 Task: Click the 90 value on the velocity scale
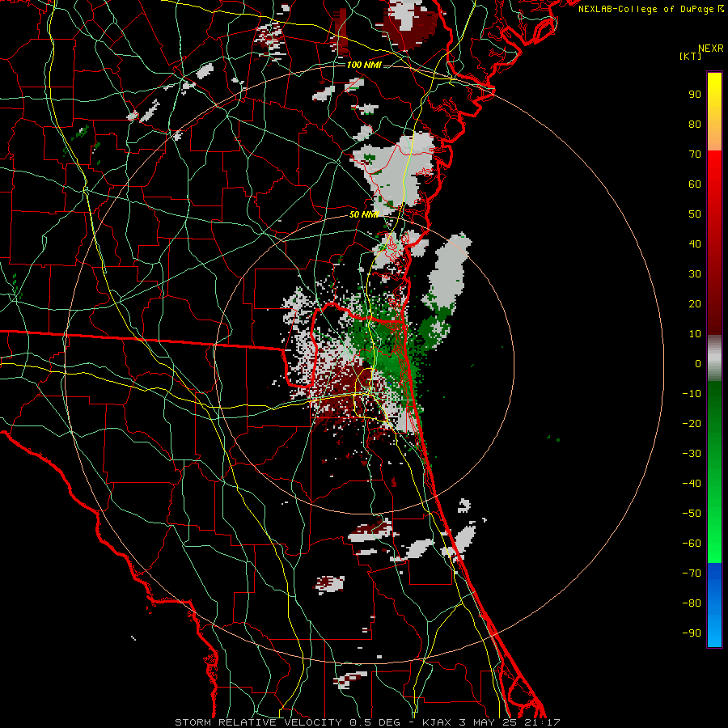tap(695, 95)
